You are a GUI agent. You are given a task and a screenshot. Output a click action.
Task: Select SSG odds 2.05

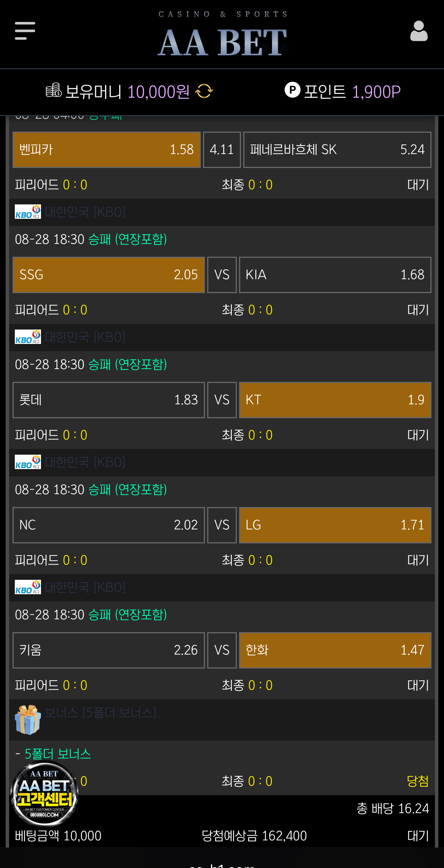109,275
